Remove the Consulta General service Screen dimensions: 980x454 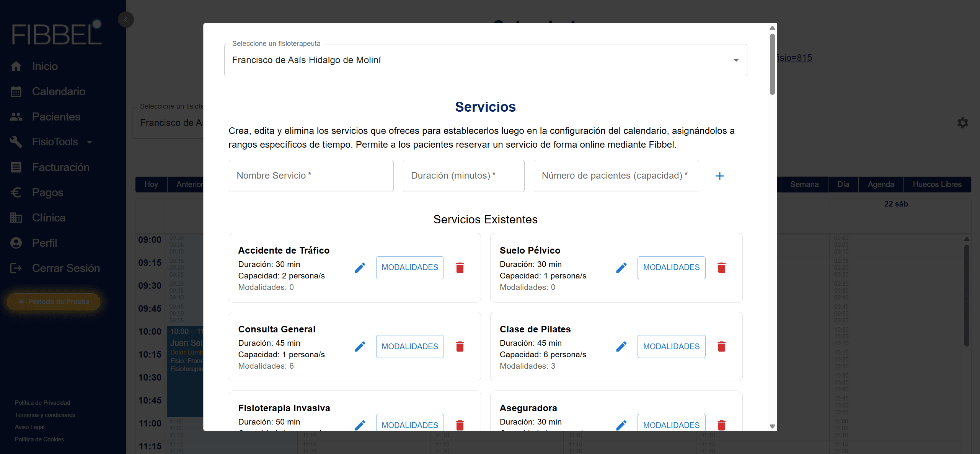(460, 347)
